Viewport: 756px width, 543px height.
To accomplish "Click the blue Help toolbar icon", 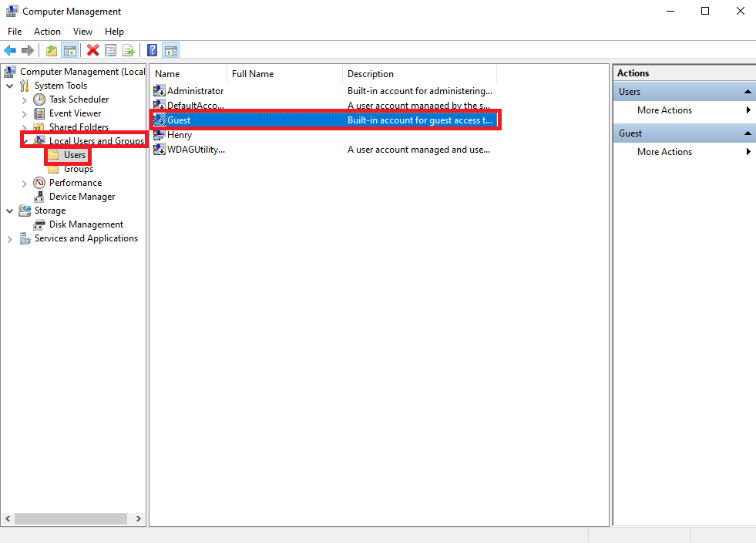I will point(153,50).
